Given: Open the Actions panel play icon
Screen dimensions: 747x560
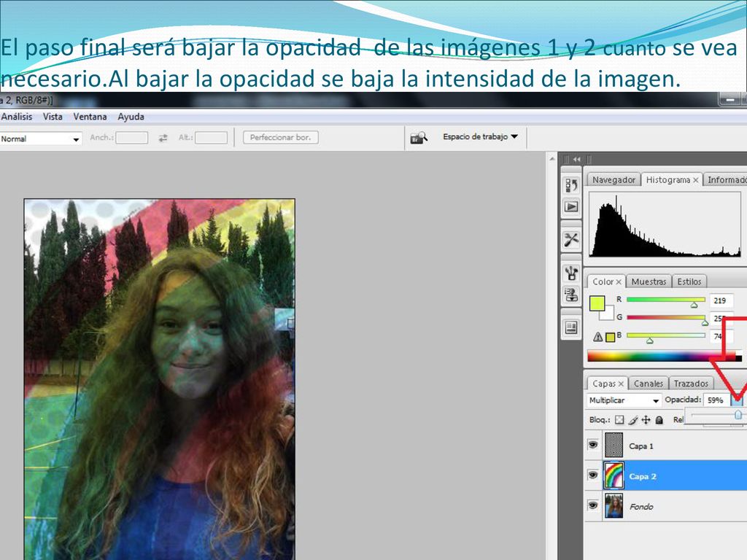Looking at the screenshot, I should click(571, 206).
